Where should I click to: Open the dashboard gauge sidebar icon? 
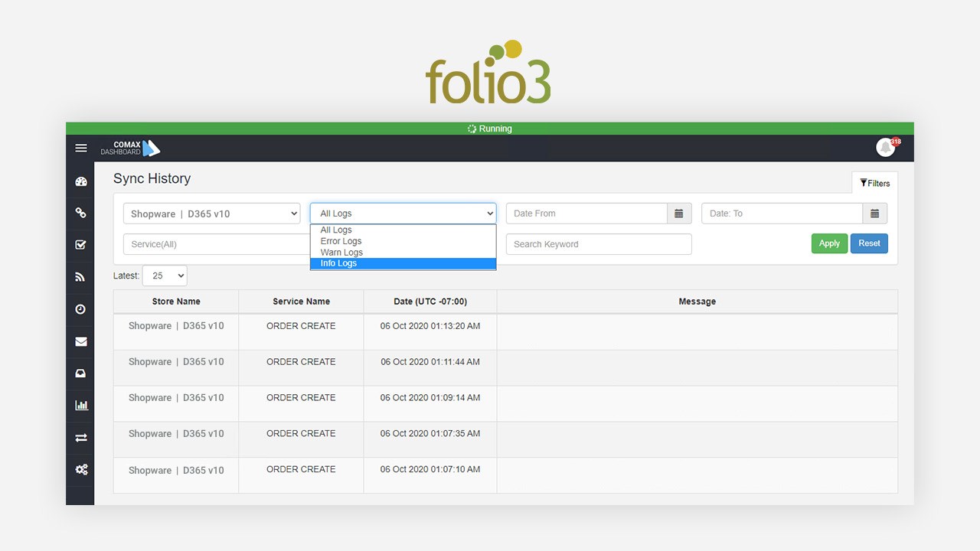click(81, 181)
